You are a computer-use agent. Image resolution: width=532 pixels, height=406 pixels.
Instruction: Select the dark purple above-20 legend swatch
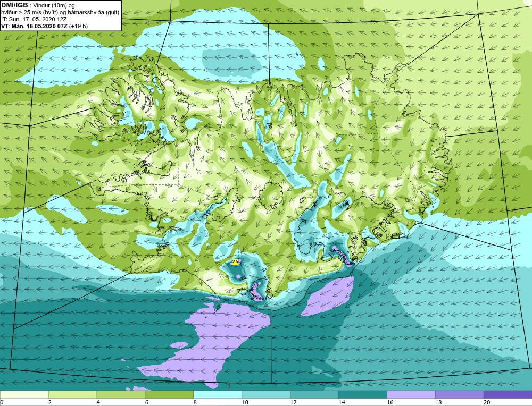(x=508, y=395)
